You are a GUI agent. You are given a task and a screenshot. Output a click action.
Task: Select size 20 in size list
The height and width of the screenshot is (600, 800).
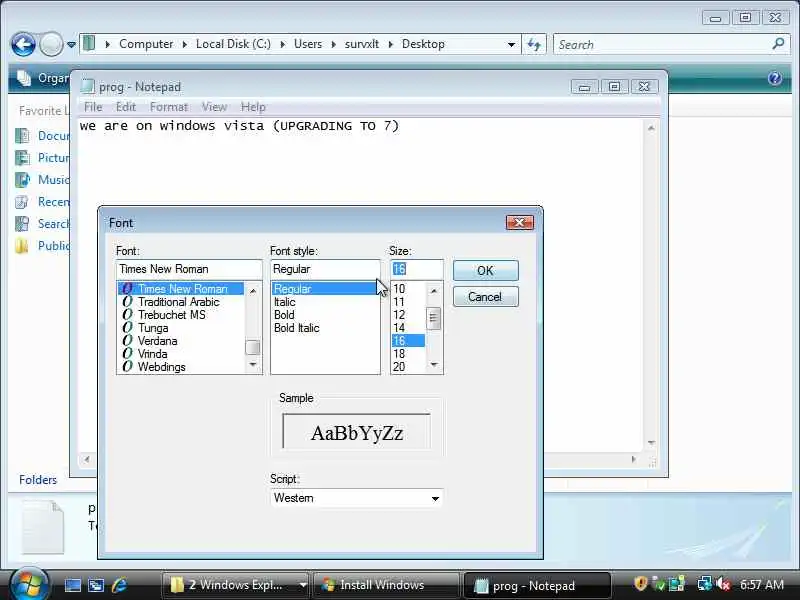[x=408, y=367]
